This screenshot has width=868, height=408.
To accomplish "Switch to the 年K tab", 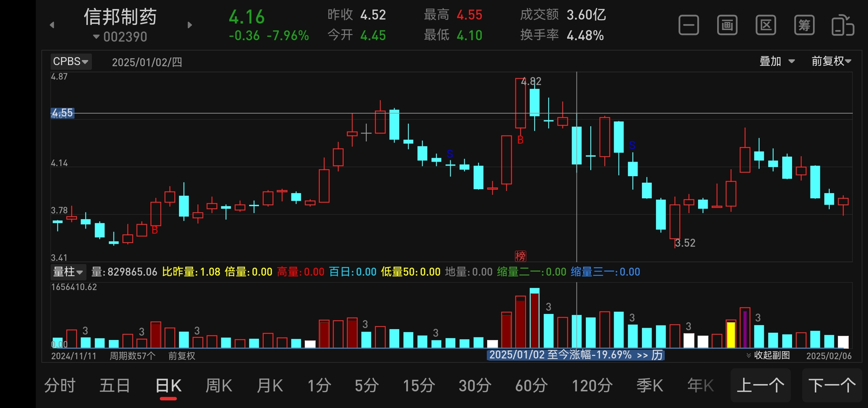I will (x=701, y=386).
